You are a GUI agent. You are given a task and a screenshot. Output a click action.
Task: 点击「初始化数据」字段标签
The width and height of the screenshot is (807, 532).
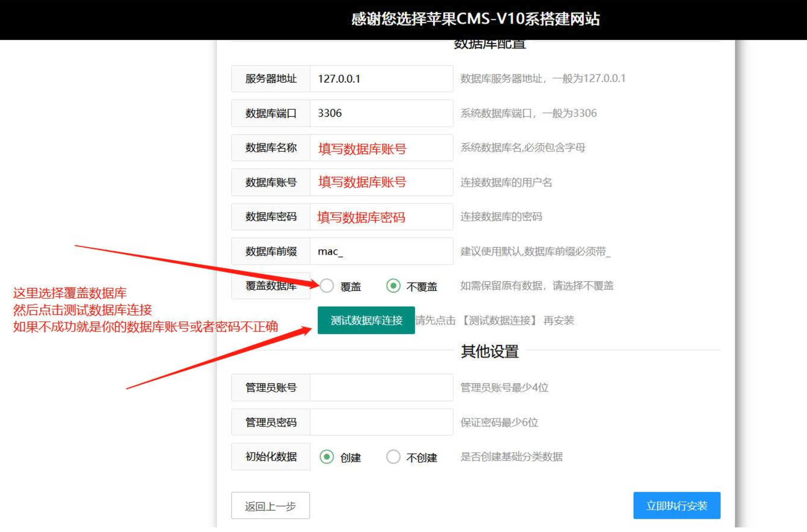coord(271,457)
